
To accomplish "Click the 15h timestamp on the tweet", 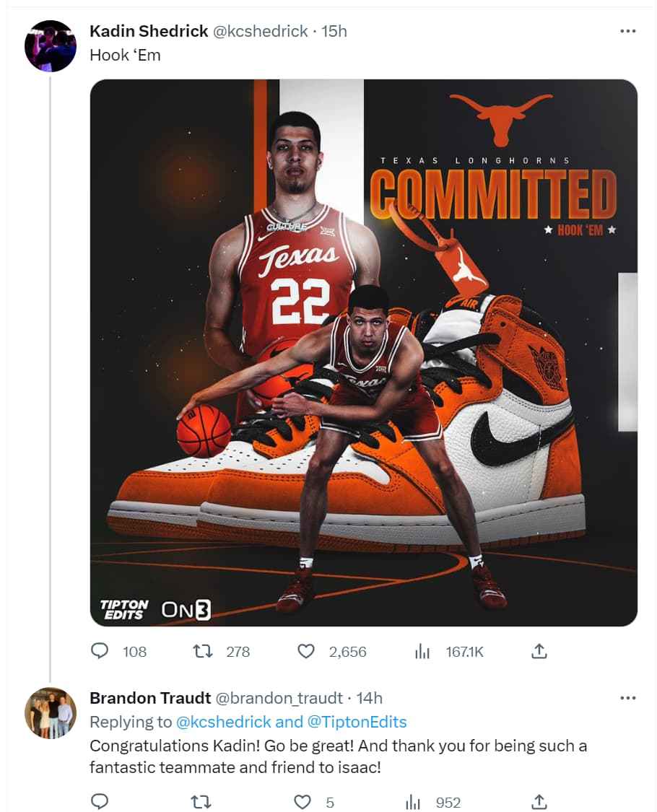I will point(334,31).
